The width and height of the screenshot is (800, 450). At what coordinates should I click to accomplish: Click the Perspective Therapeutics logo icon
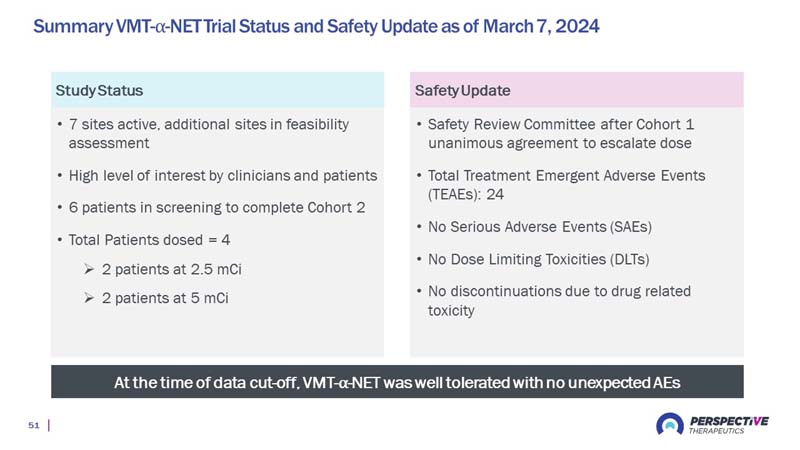[670, 424]
